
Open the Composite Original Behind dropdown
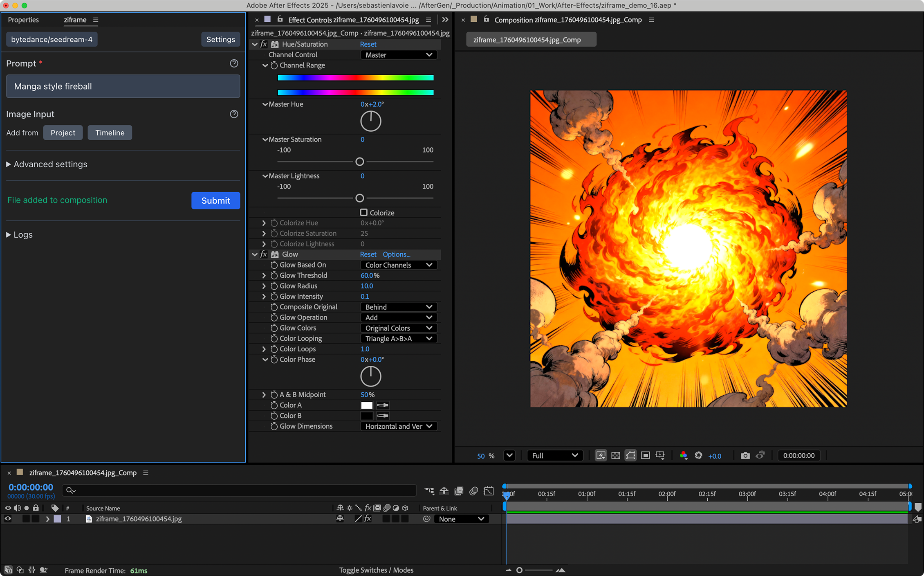pos(398,307)
